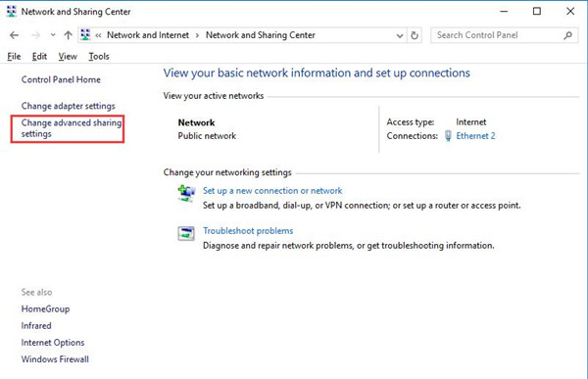Image resolution: width=588 pixels, height=379 pixels.
Task: Open the recent locations dropdown arrow
Action: [x=53, y=35]
